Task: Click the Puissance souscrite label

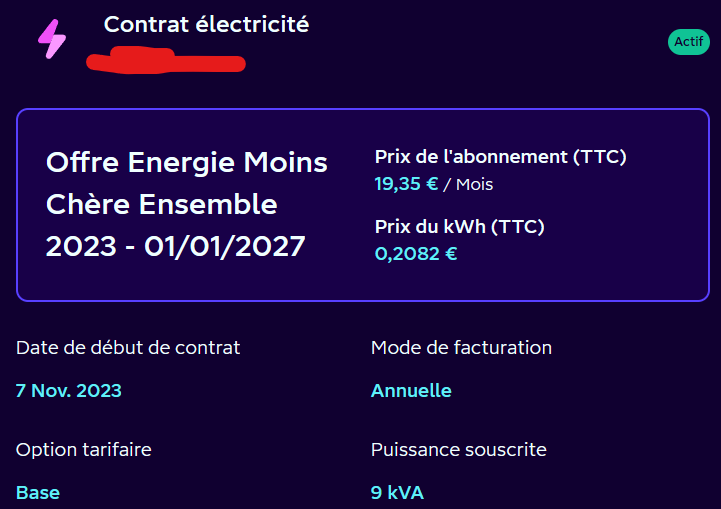Action: point(458,450)
